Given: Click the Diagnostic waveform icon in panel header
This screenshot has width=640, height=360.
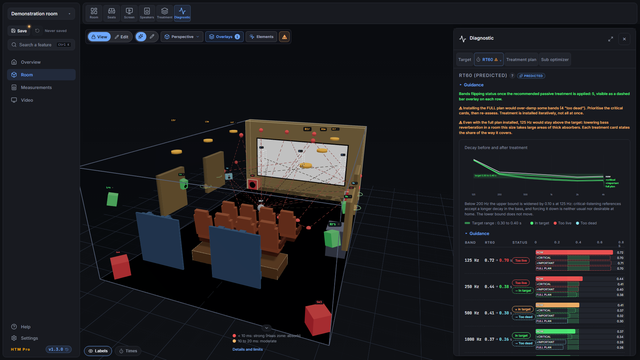Looking at the screenshot, I should 462,39.
